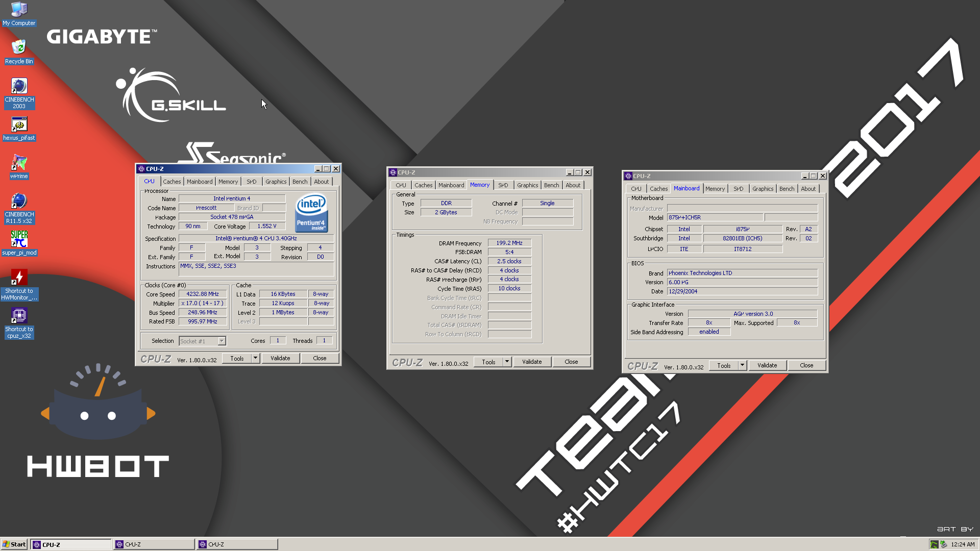This screenshot has height=551, width=980.
Task: Click Validate in left CPU-Z window
Action: (x=280, y=358)
